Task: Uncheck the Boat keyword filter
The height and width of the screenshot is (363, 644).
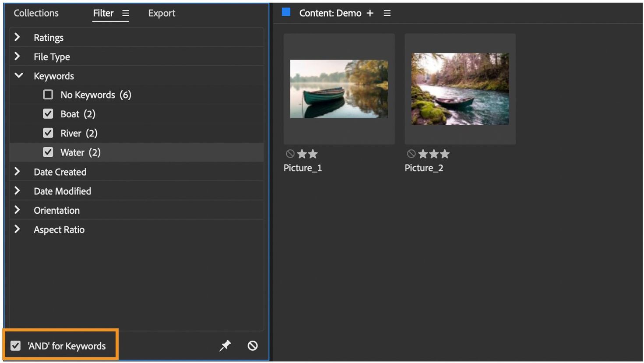Action: [x=48, y=114]
